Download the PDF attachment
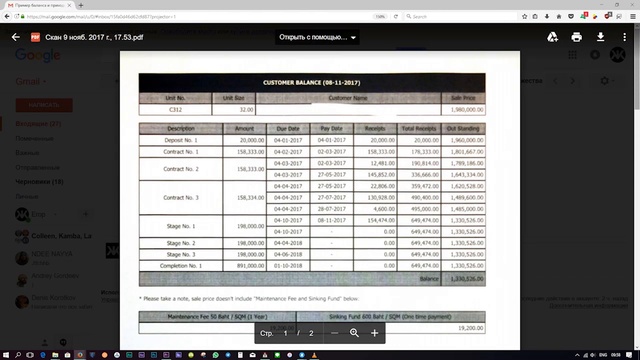The height and width of the screenshot is (360, 640). click(x=600, y=37)
